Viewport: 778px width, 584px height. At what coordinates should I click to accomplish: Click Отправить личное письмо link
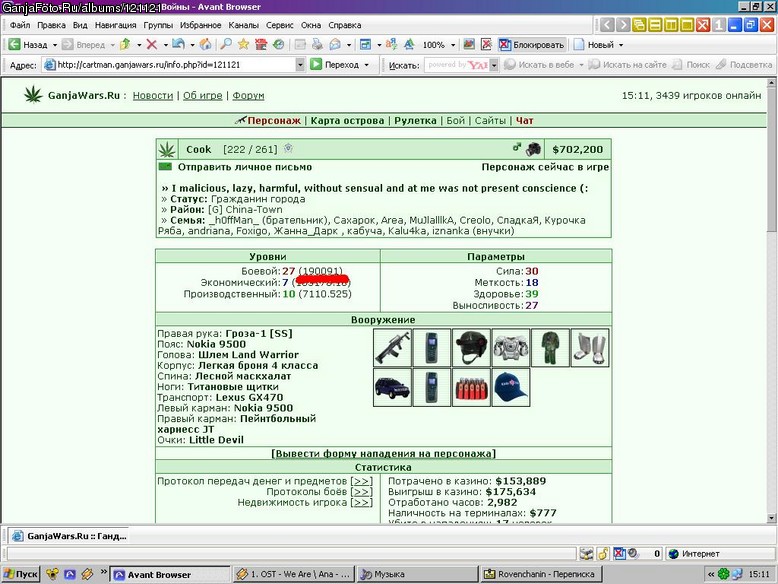tap(245, 167)
